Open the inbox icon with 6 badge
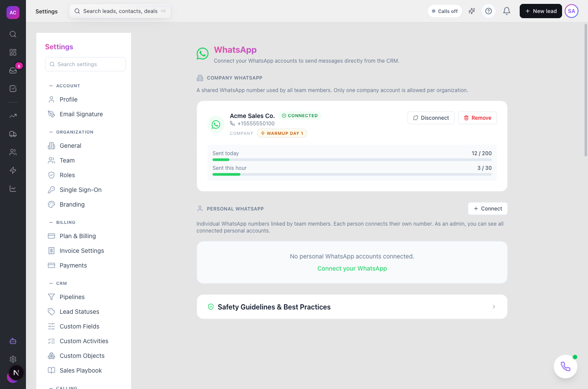The width and height of the screenshot is (588, 389). click(13, 70)
